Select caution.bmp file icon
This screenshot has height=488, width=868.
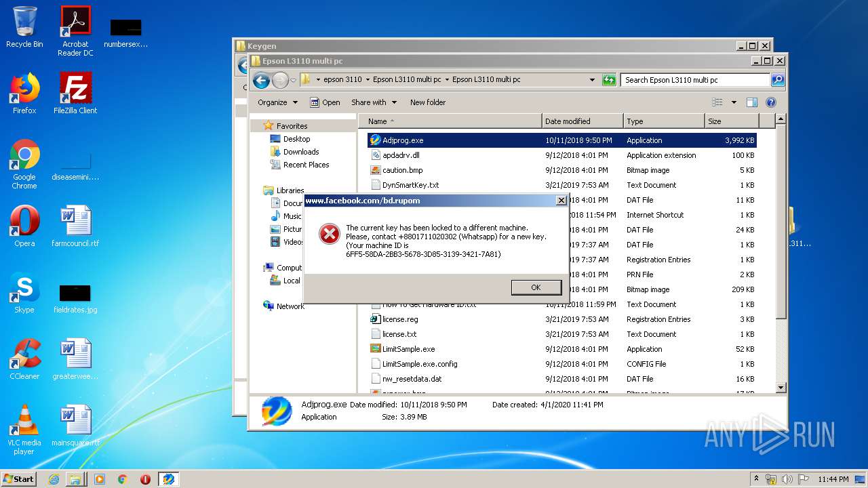376,170
